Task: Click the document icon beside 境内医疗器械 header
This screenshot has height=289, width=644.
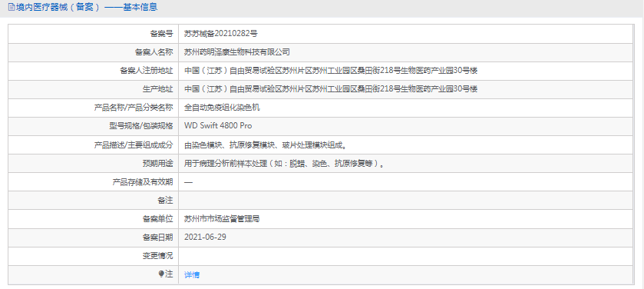Action: (11, 7)
